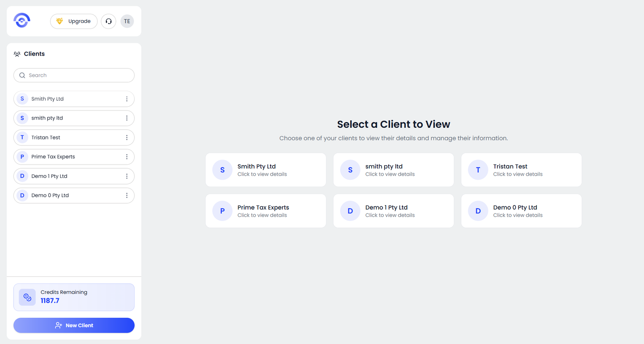Viewport: 644px width, 344px height.
Task: Open the headset support icon
Action: [x=109, y=21]
